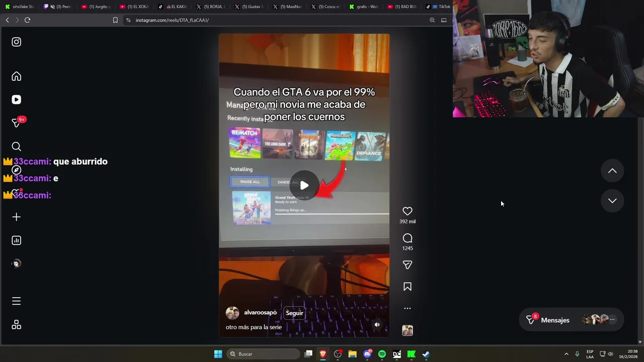This screenshot has width=644, height=362.
Task: Follow alvaroosapo with Seguir button
Action: click(x=294, y=313)
